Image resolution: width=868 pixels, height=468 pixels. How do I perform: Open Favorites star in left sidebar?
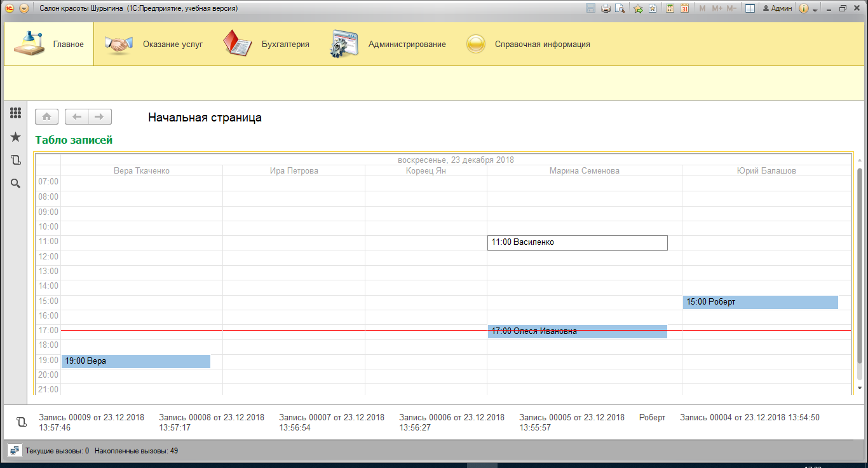(16, 137)
